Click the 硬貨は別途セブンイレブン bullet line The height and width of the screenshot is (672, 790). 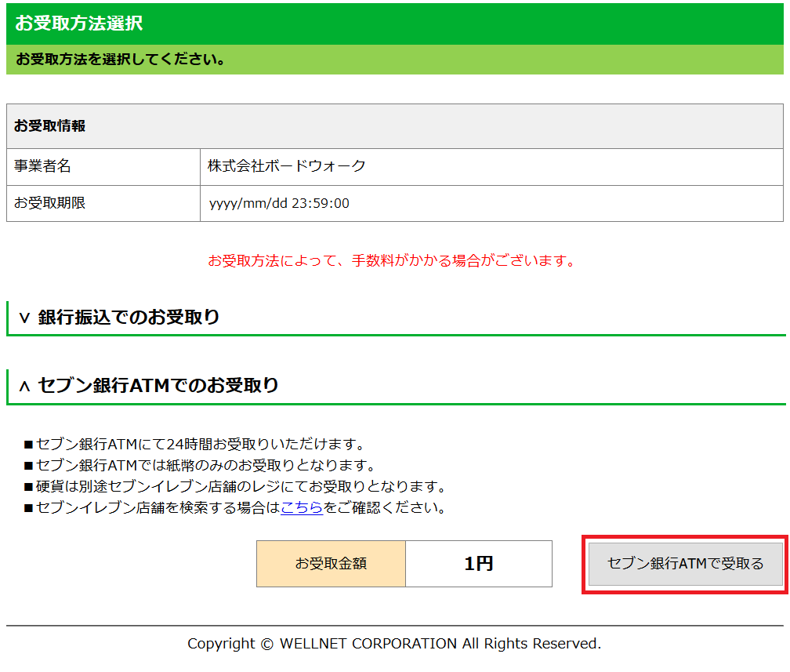click(x=235, y=487)
